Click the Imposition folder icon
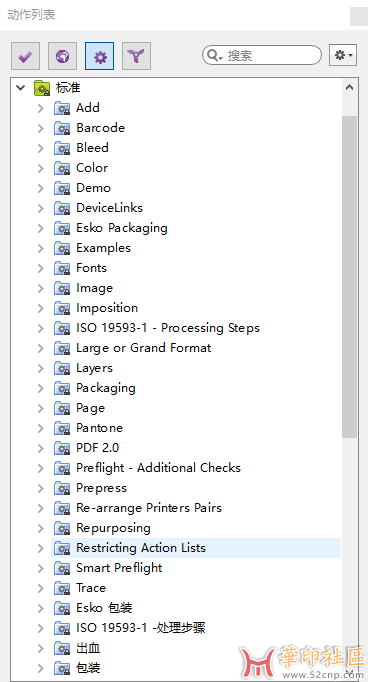 tap(62, 308)
